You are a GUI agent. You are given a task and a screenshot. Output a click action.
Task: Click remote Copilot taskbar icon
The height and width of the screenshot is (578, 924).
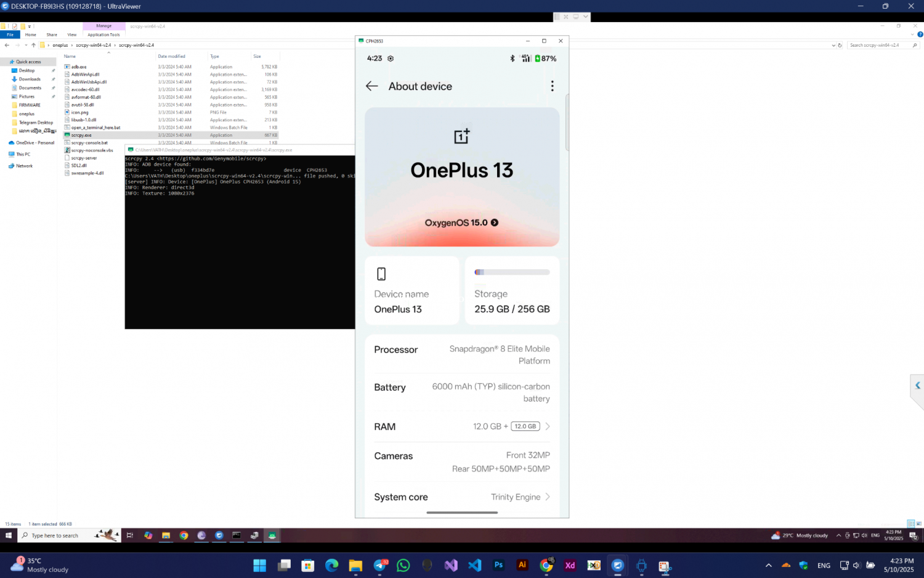click(148, 535)
